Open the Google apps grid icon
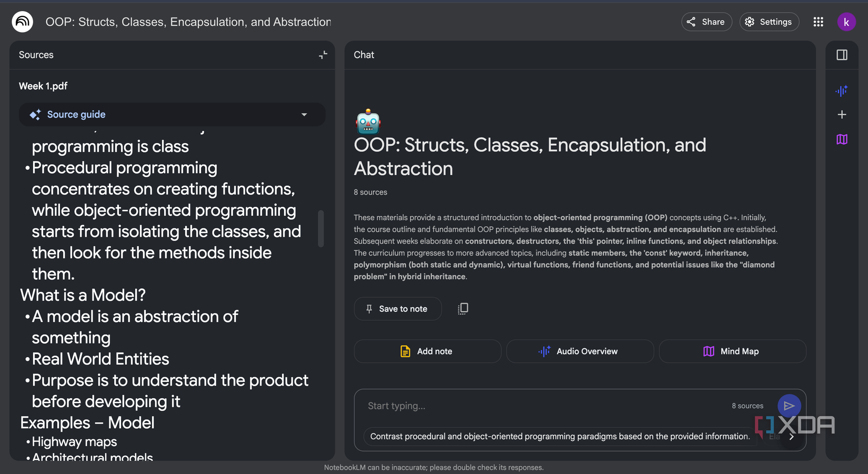Image resolution: width=868 pixels, height=474 pixels. click(818, 22)
